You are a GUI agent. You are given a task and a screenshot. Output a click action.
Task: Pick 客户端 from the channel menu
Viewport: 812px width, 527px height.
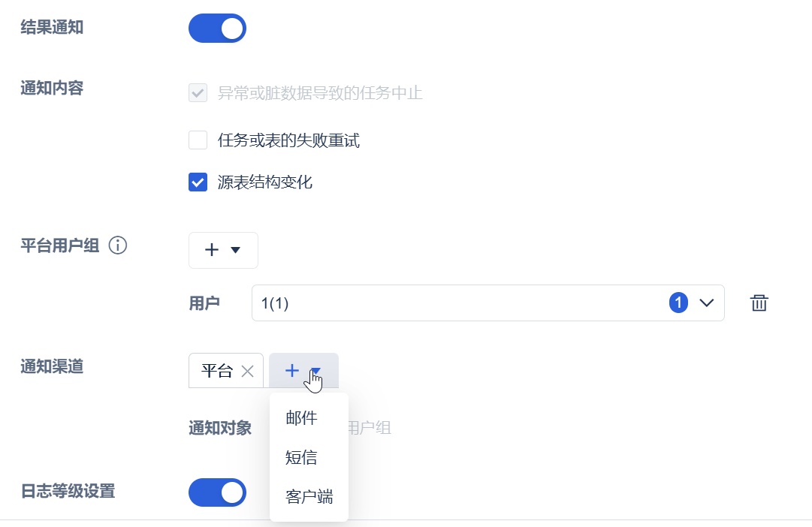pyautogui.click(x=309, y=496)
